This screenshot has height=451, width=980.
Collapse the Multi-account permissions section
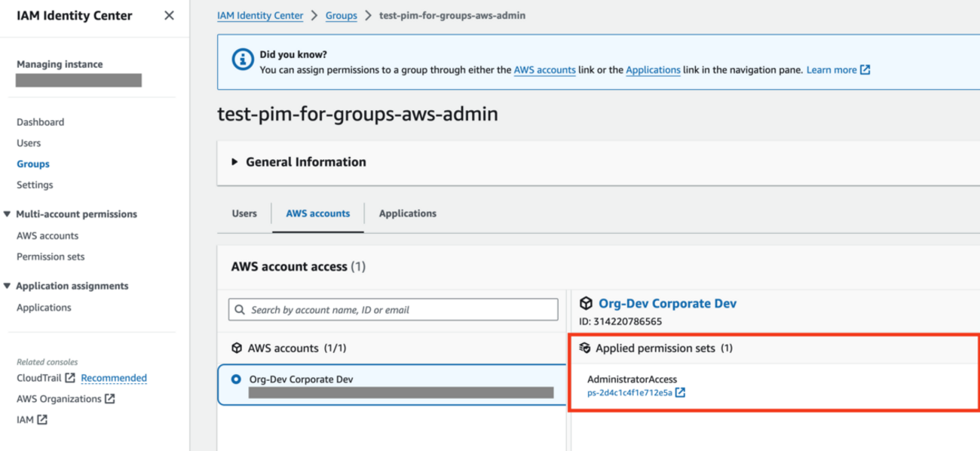coord(7,214)
